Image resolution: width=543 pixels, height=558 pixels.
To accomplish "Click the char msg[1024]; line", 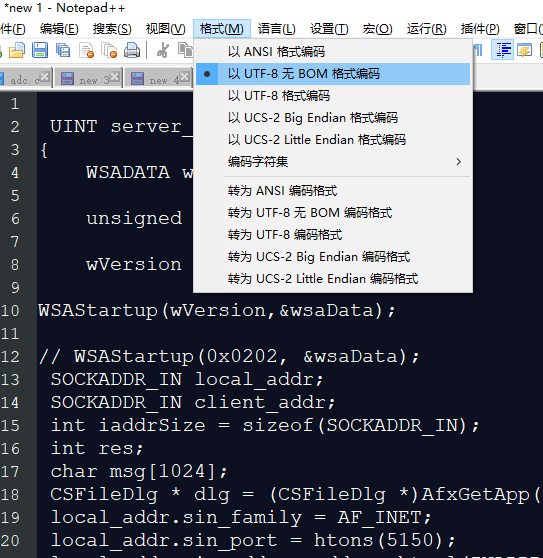I will tap(139, 472).
